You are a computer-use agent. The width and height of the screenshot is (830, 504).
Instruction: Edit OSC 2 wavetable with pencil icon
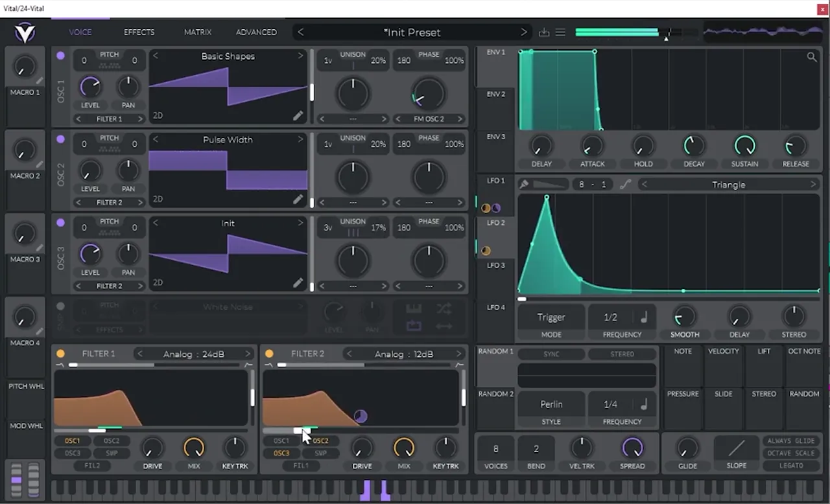pyautogui.click(x=298, y=200)
